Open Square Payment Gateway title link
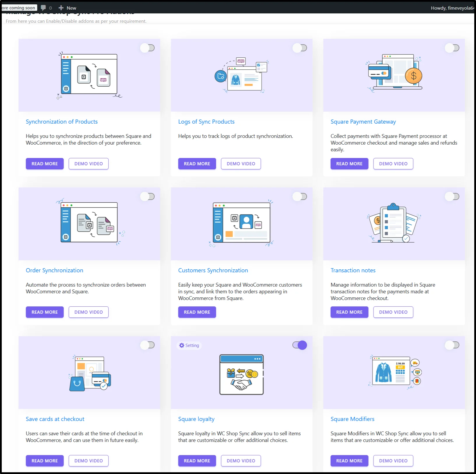This screenshot has height=474, width=476. click(363, 122)
